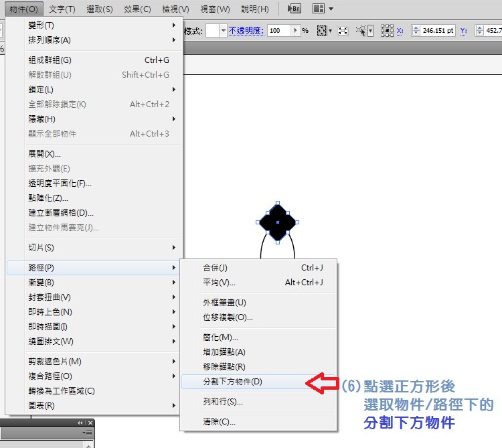The image size is (502, 448).
Task: Choose 移除錨點(R) in path submenu
Action: 258,367
